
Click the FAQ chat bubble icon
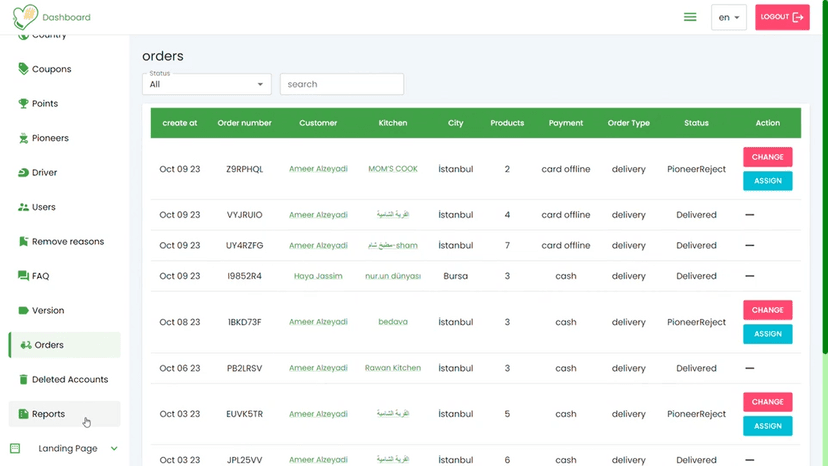click(23, 276)
